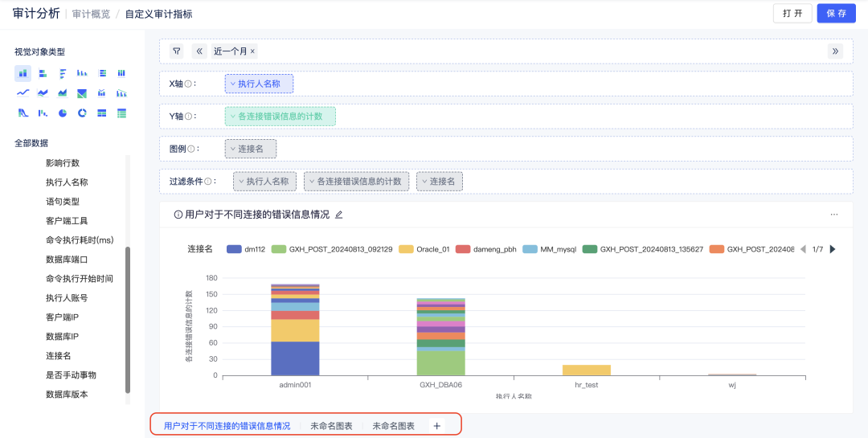Remove the 近一个月 time filter tag

[x=252, y=51]
